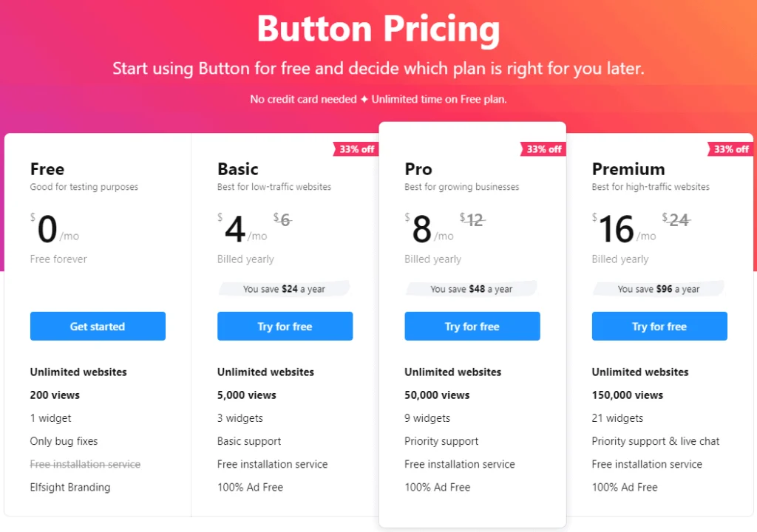Click the 33% off badge on Premium card

click(730, 149)
